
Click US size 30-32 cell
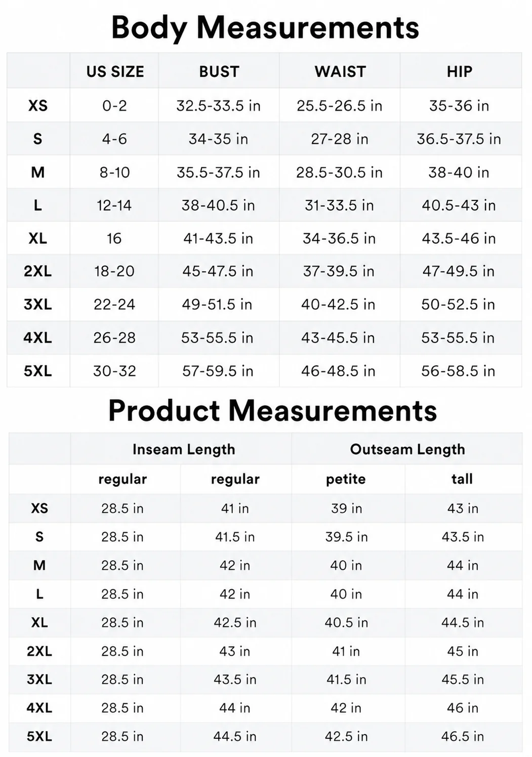click(115, 371)
